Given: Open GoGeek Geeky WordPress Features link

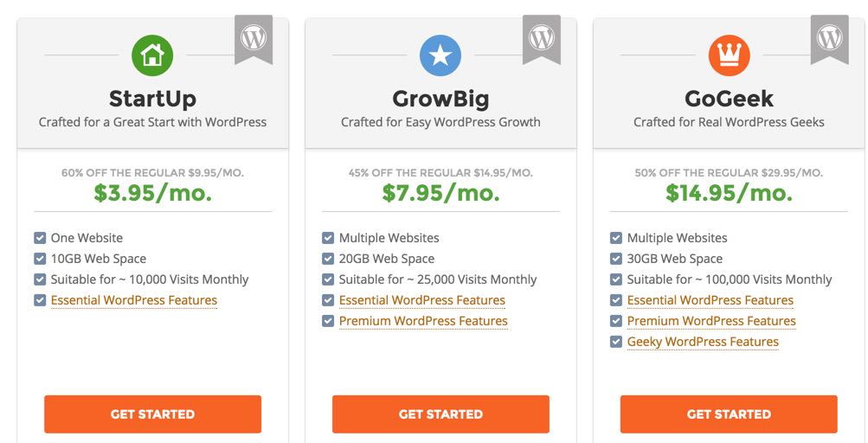Looking at the screenshot, I should [x=703, y=343].
